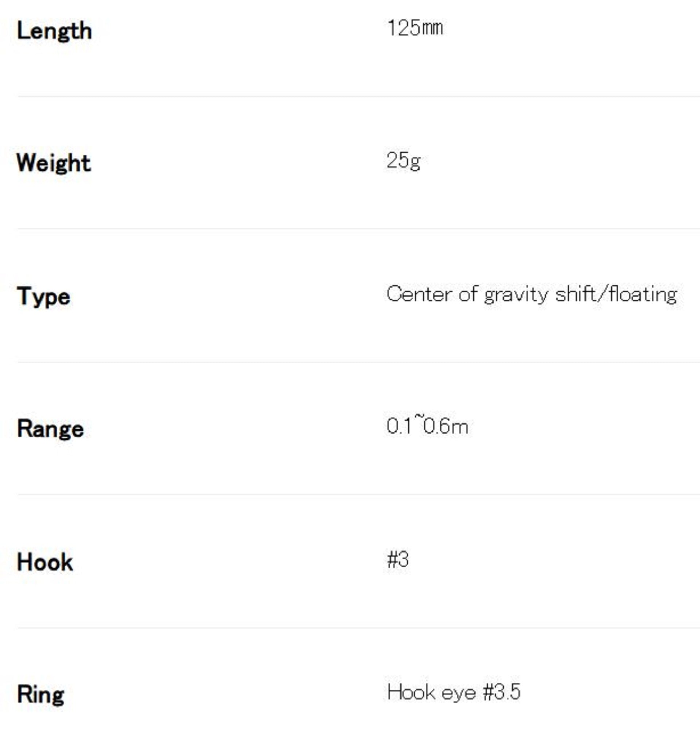
Task: Select the 0.1~0.6m range value
Action: click(427, 426)
